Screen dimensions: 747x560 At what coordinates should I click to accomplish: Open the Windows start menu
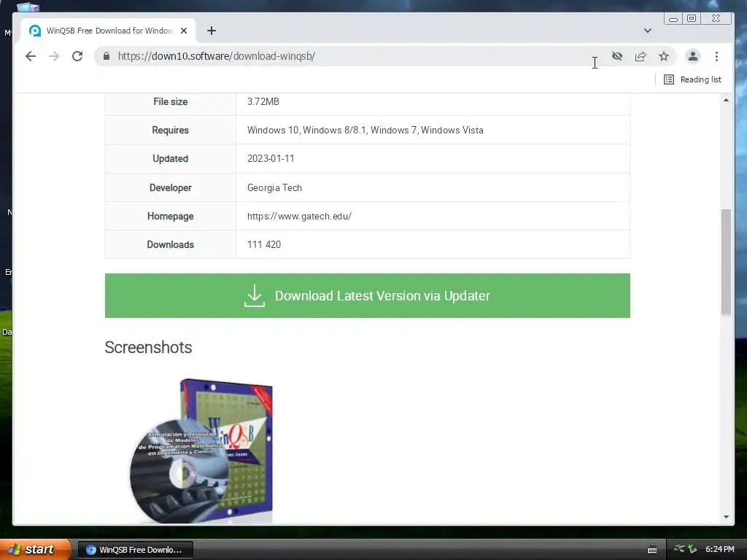click(35, 550)
